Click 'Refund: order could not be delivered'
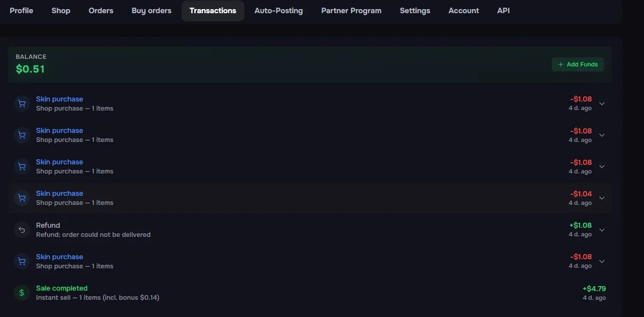This screenshot has height=317, width=644. (x=93, y=235)
